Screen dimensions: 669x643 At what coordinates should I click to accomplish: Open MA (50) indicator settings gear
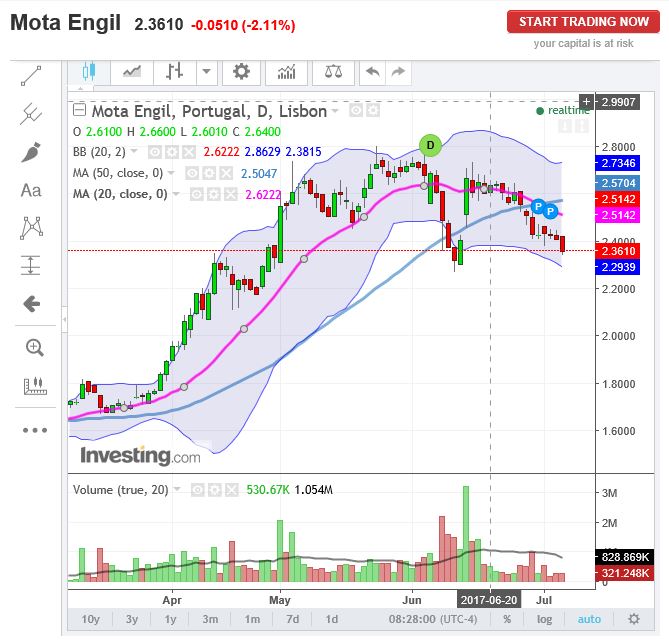(x=209, y=173)
